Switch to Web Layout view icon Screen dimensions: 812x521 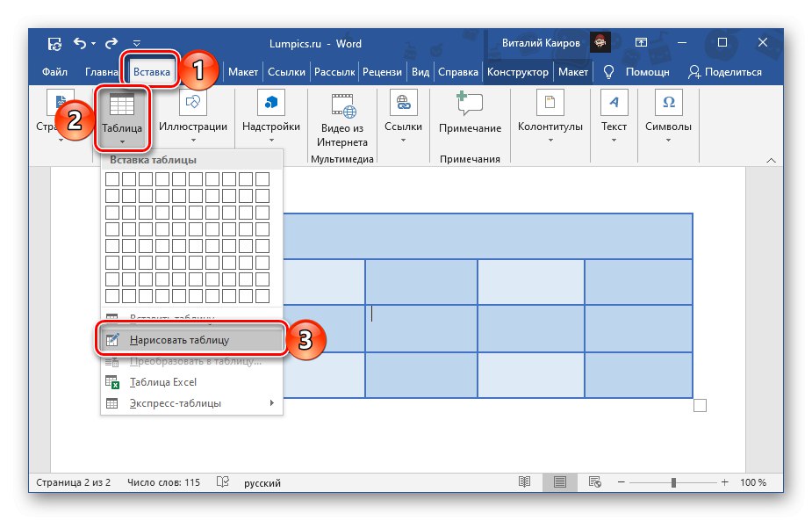(595, 482)
